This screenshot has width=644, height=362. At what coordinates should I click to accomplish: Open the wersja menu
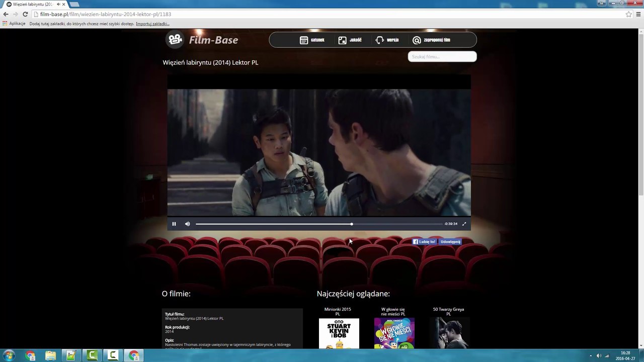pyautogui.click(x=387, y=40)
